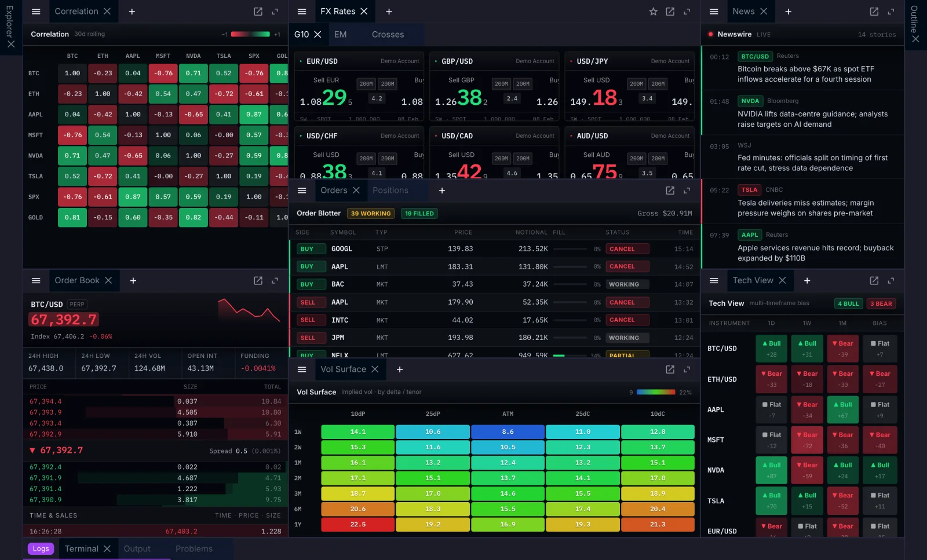927x560 pixels.
Task: Cancel the GOOGL buy order
Action: click(x=628, y=249)
